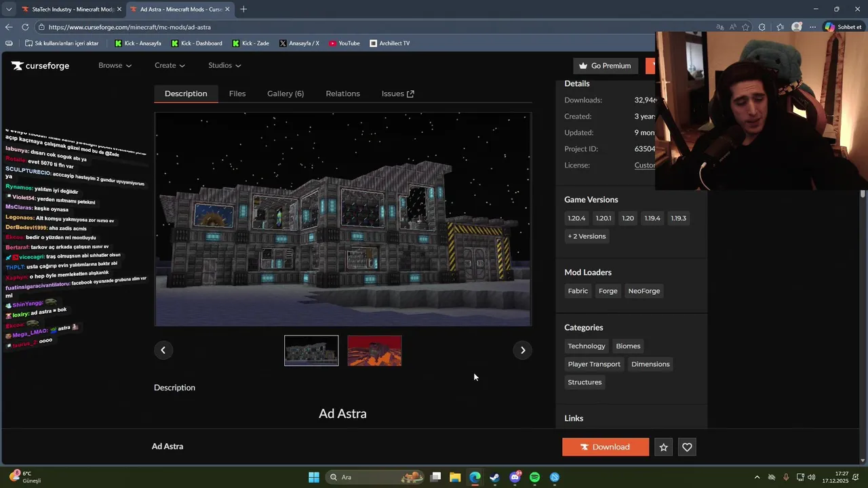Open Discord from taskbar
The height and width of the screenshot is (488, 868).
515,477
